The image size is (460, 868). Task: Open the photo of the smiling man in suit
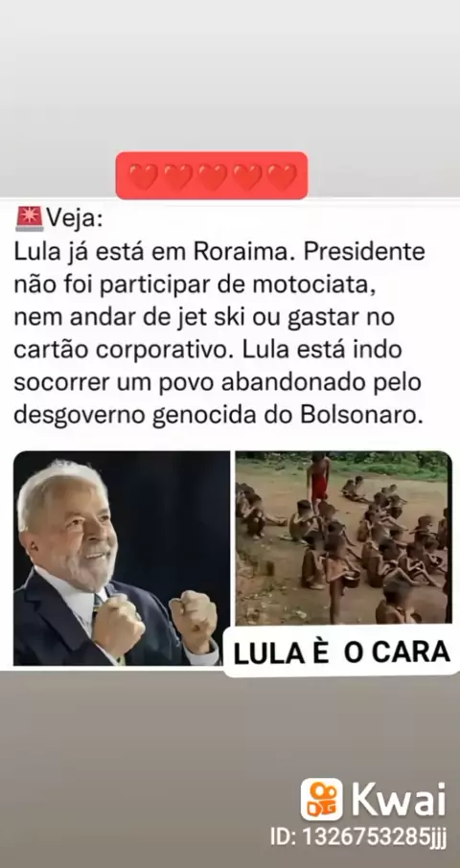point(121,558)
